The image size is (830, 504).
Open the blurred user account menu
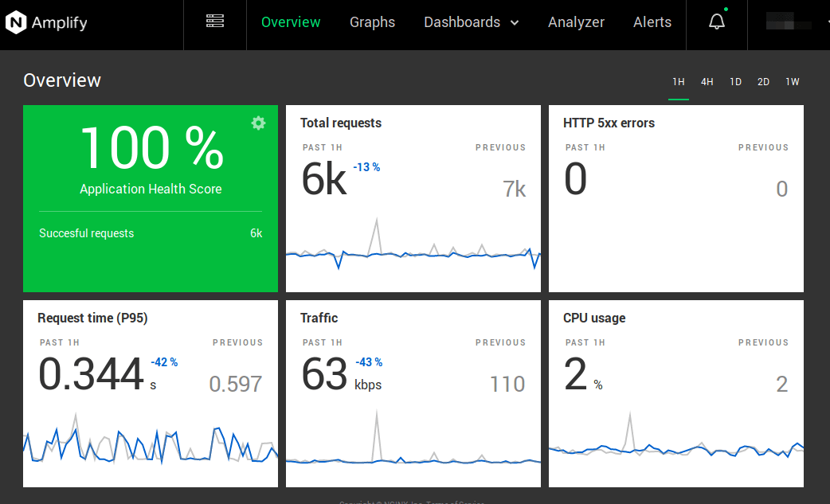coord(792,22)
